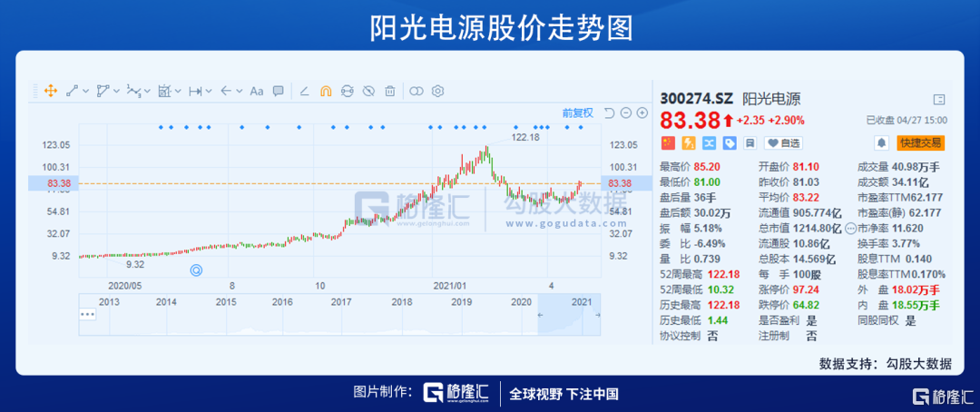Open 快捷交易 quick trade button
This screenshot has height=412, width=980.
(x=921, y=143)
